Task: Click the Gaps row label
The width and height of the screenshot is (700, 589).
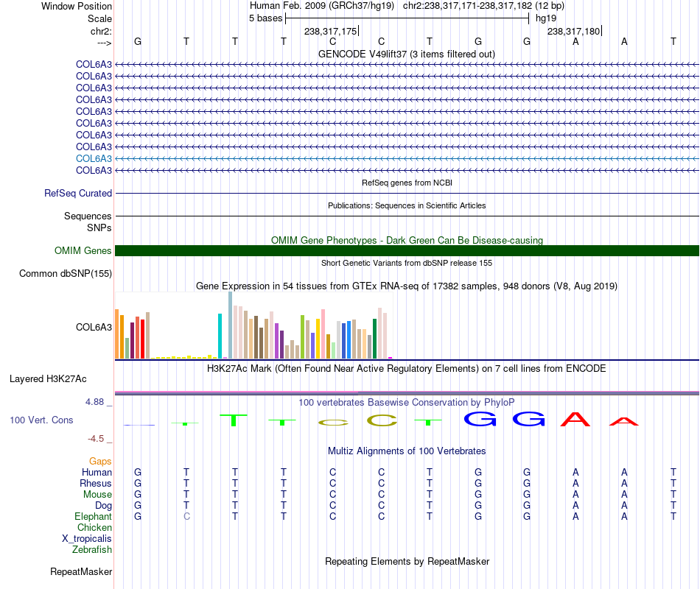Action: (100, 461)
